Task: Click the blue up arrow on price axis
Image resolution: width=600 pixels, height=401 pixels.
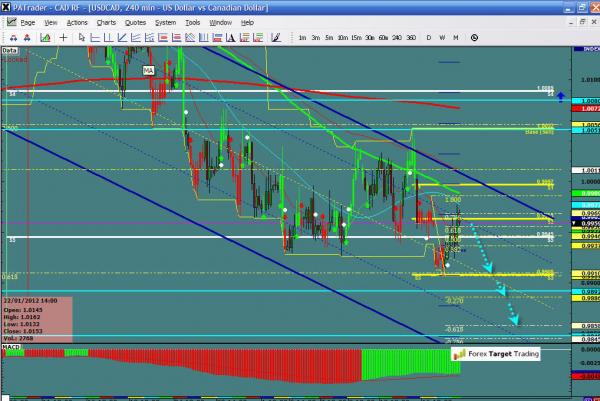Action: coord(562,97)
